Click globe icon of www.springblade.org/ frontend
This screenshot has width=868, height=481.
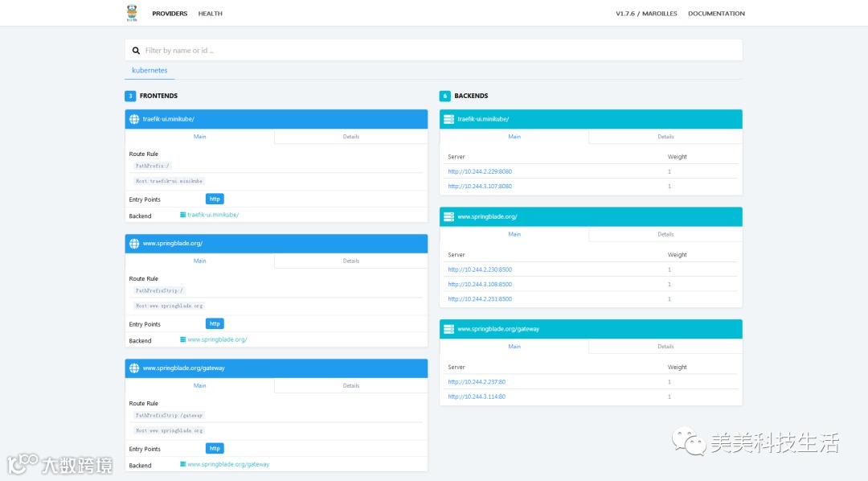(x=134, y=243)
